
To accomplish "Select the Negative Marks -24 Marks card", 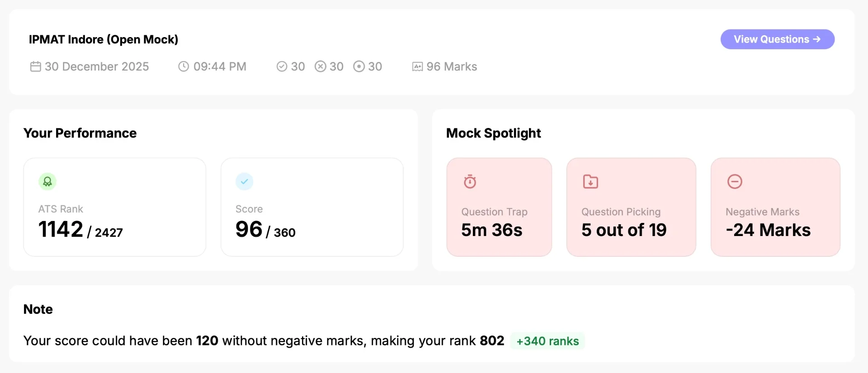I will coord(775,207).
